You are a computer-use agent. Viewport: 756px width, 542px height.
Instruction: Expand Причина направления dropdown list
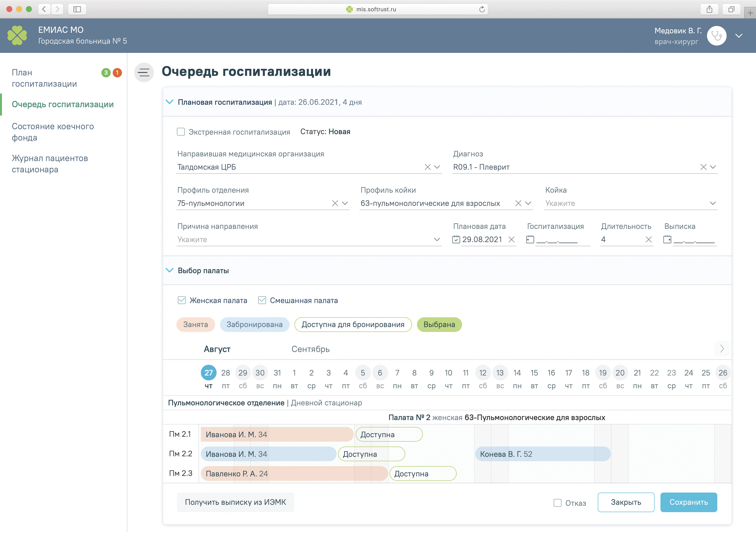coord(437,239)
